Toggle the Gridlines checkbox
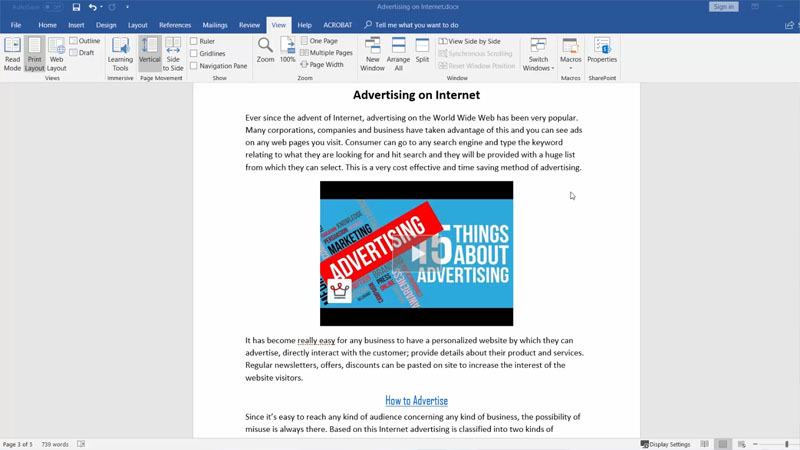Screen dimensions: 800x450 coord(194,54)
